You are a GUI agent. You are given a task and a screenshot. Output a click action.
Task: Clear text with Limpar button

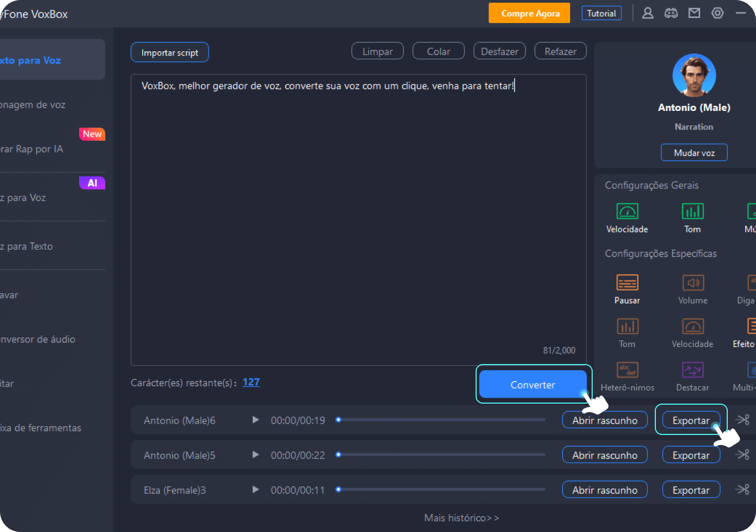pos(377,51)
